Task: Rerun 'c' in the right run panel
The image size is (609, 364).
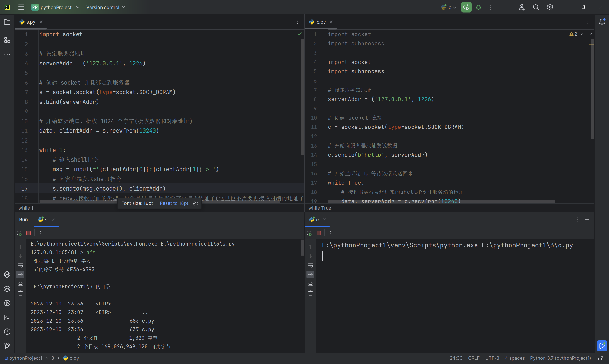Action: 309,233
